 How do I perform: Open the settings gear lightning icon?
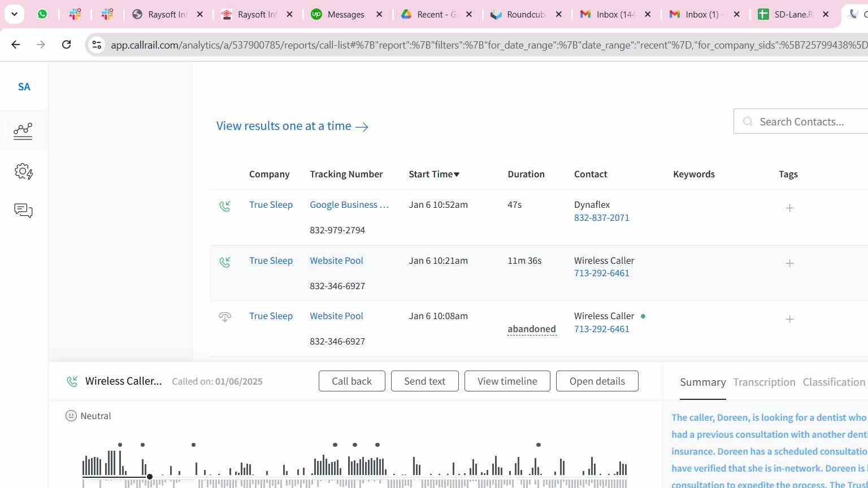24,171
